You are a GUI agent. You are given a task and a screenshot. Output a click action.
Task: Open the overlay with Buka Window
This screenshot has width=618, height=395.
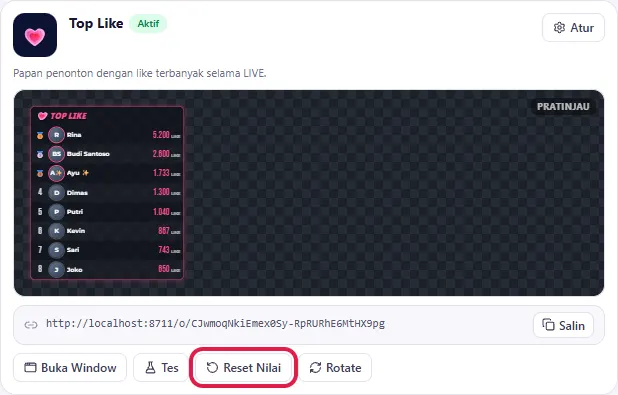click(70, 367)
